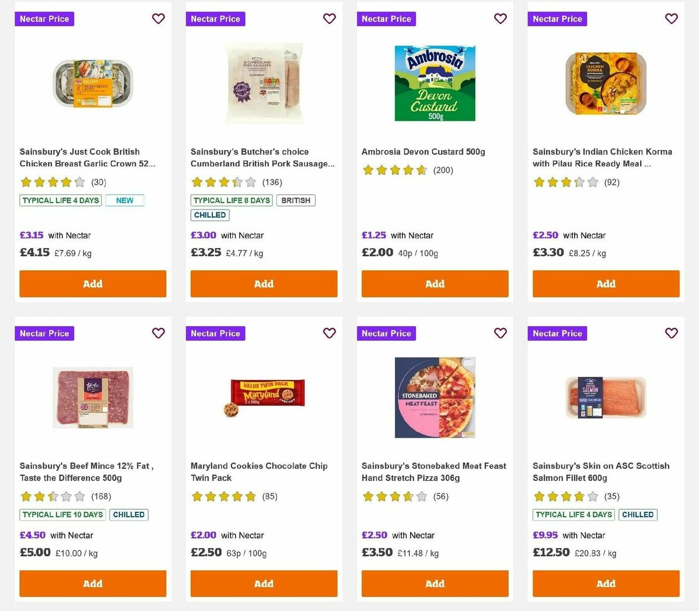Click TYPICAL LIFE 4 DAYS on salmon fillet
This screenshot has width=700, height=611.
click(x=573, y=515)
